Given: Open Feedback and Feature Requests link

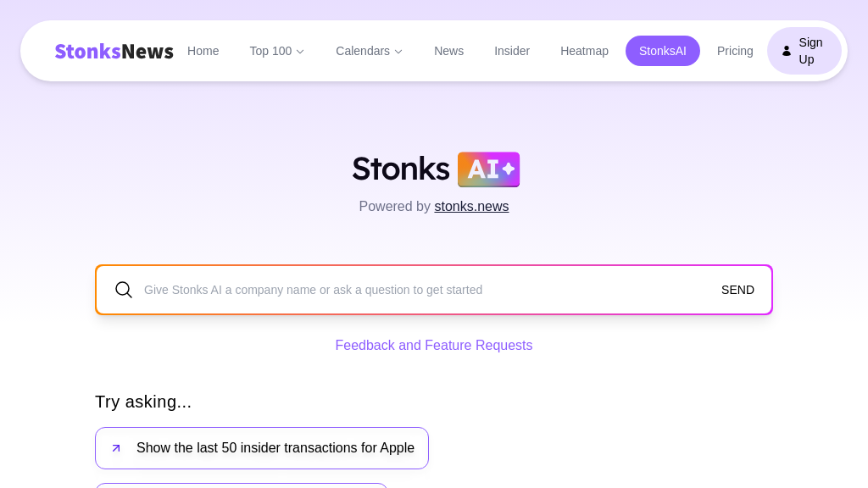Looking at the screenshot, I should pos(434,346).
